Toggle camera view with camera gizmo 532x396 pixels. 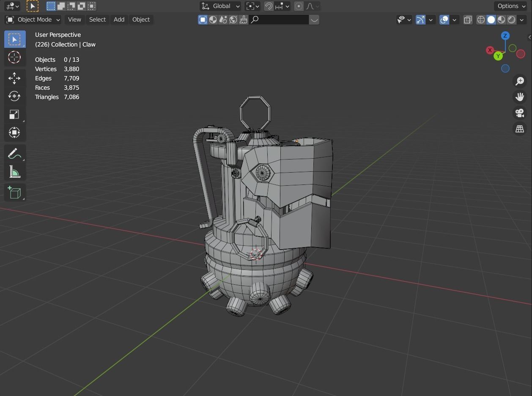pyautogui.click(x=520, y=113)
